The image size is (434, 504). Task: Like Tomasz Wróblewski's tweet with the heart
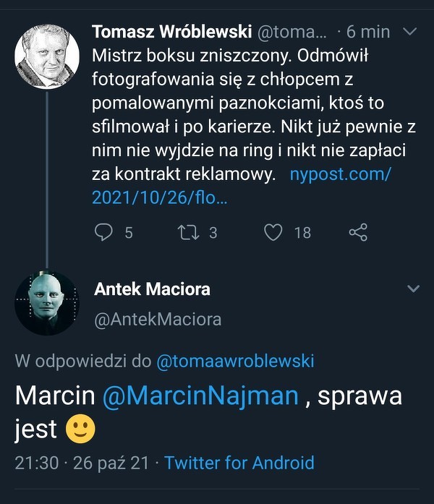click(x=273, y=232)
